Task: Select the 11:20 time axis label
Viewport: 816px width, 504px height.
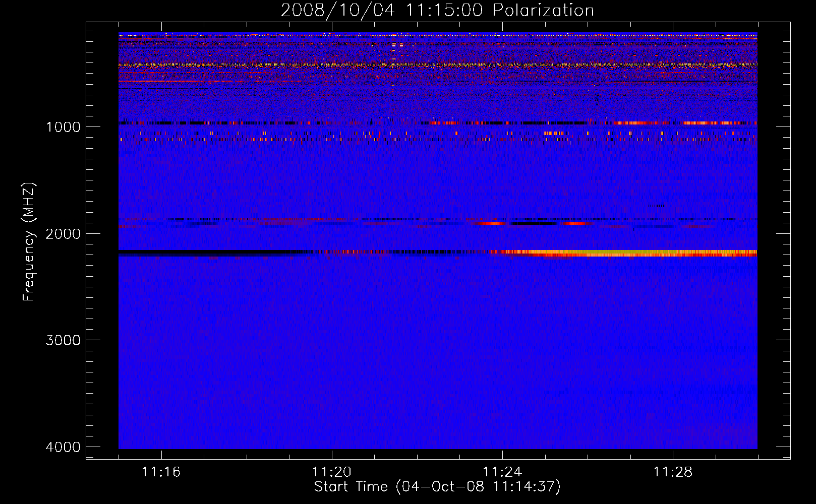Action: [331, 472]
